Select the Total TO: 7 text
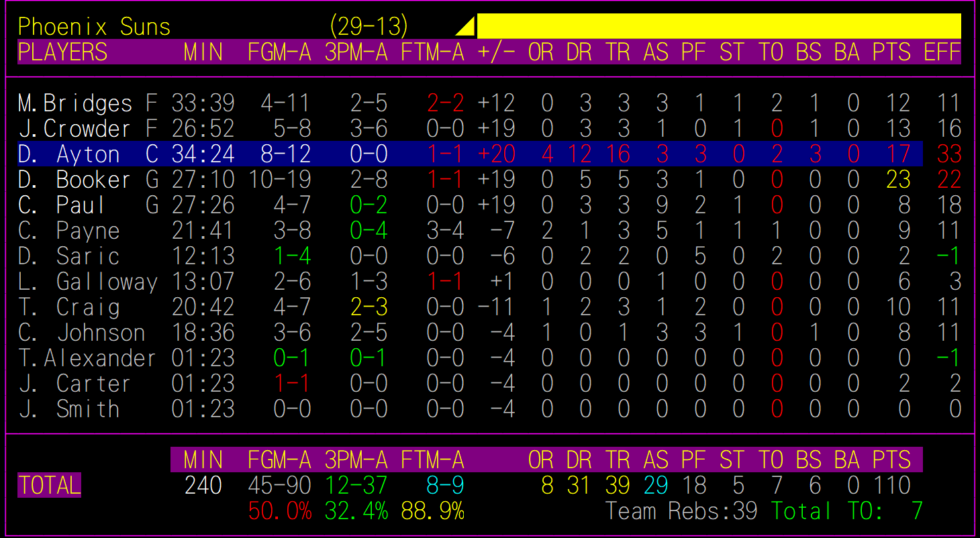This screenshot has width=980, height=538. click(847, 511)
